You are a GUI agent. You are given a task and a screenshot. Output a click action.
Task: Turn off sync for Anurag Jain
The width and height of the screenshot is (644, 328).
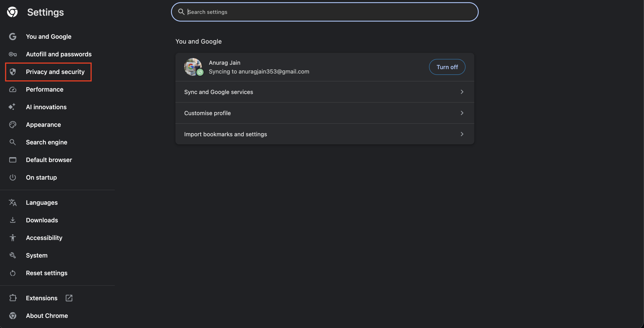[447, 67]
